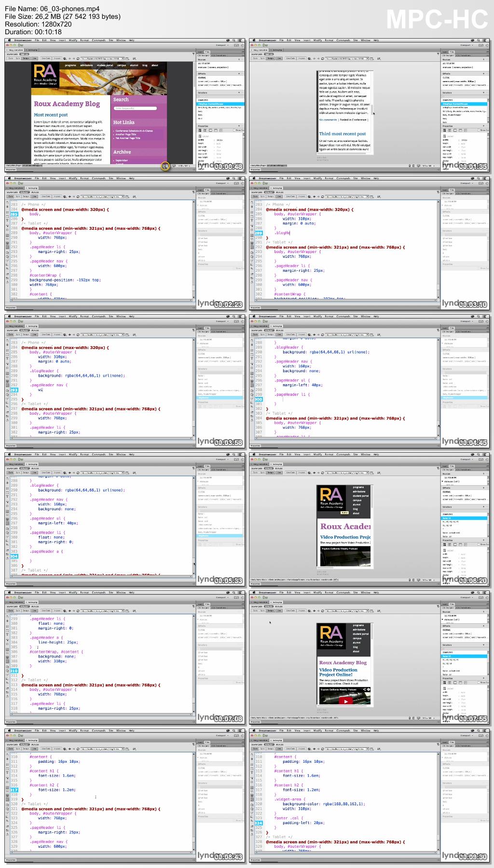Click Inspect button in 00:01:35 thumbnail
The height and width of the screenshot is (868, 494).
[x=302, y=58]
